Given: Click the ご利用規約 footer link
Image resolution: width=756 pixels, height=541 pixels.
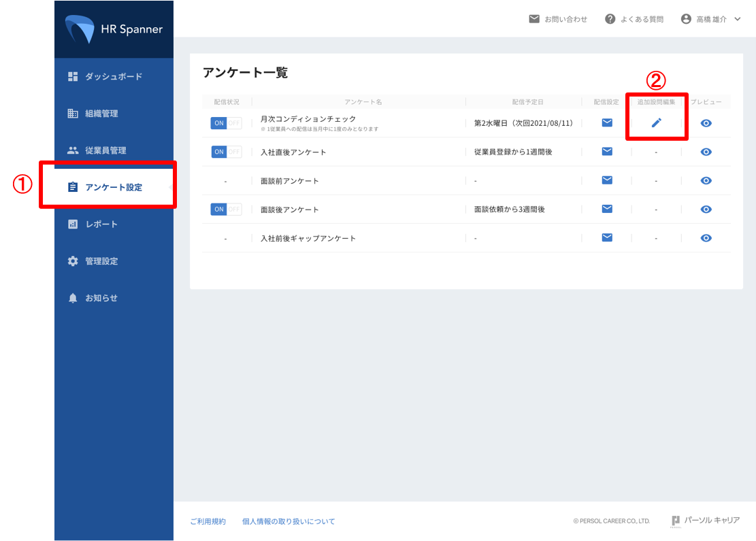Looking at the screenshot, I should 208,521.
